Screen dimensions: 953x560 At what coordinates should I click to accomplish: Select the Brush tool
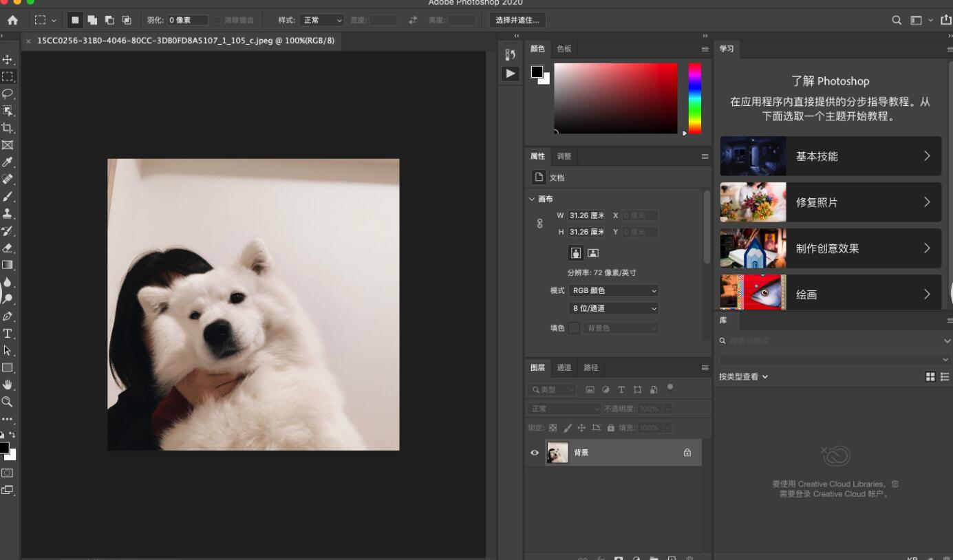tap(8, 197)
